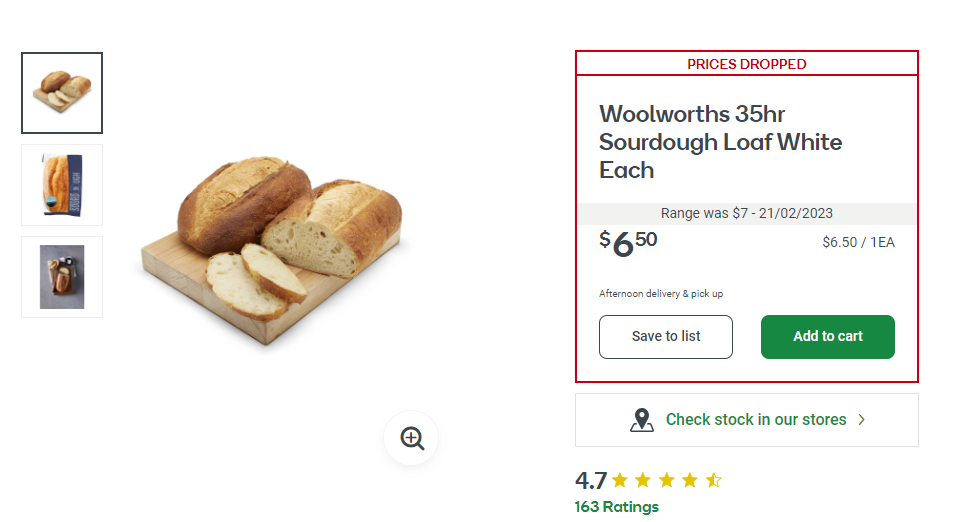Click the Range was $7 notice
Image resolution: width=966 pixels, height=522 pixels.
[x=746, y=213]
